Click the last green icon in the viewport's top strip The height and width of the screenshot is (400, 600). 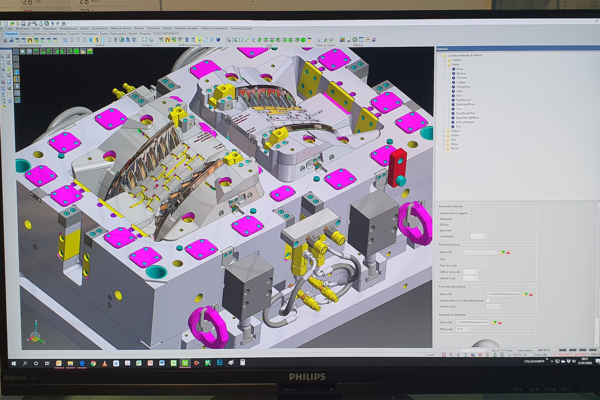coord(90,51)
